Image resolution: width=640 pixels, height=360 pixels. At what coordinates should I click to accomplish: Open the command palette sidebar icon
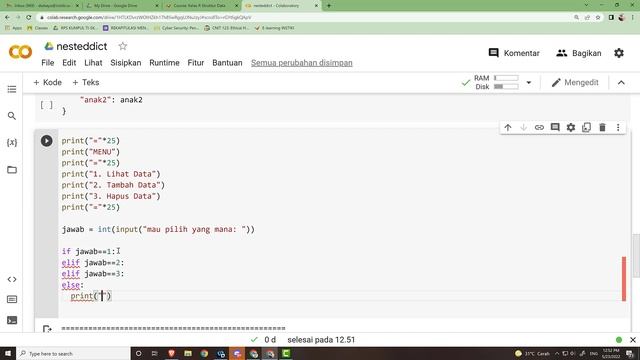pyautogui.click(x=12, y=300)
